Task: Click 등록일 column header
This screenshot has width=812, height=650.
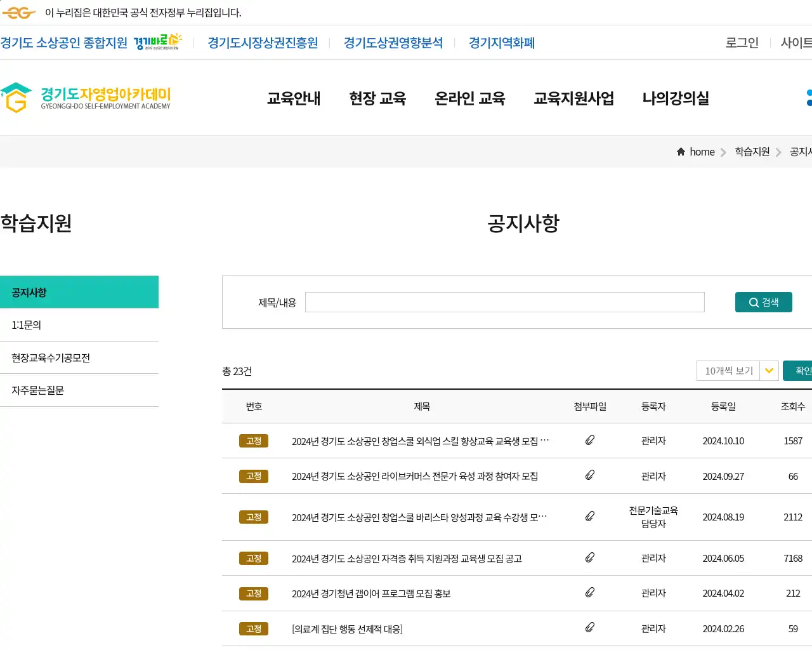Action: pyautogui.click(x=723, y=406)
